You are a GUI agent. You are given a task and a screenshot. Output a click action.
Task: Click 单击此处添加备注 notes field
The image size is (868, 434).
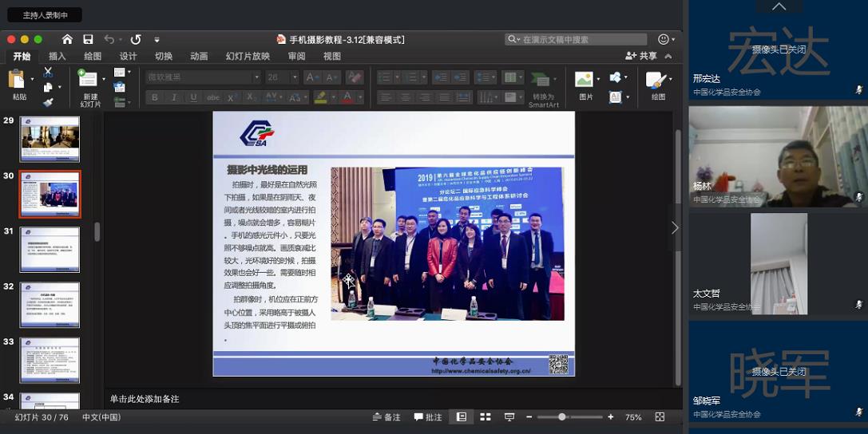(x=145, y=399)
